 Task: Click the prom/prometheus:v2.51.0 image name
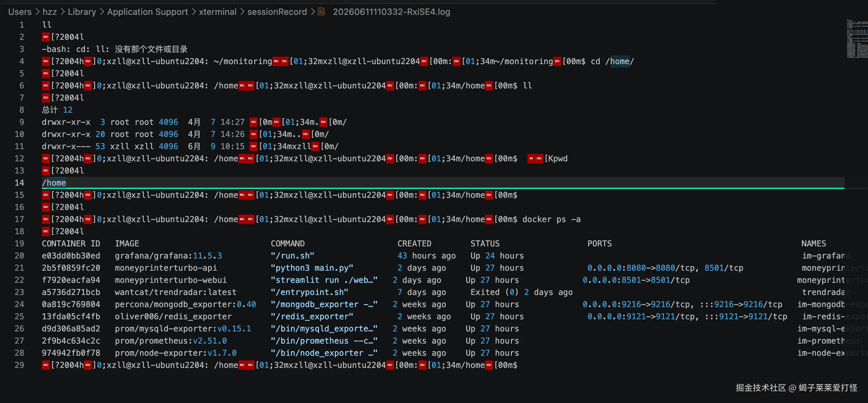(171, 341)
